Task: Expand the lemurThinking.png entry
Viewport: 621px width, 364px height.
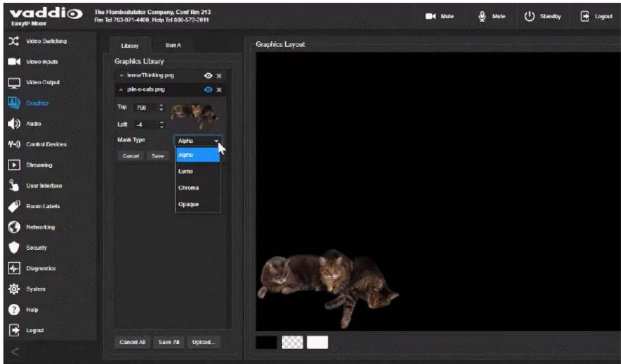Action: tap(122, 75)
